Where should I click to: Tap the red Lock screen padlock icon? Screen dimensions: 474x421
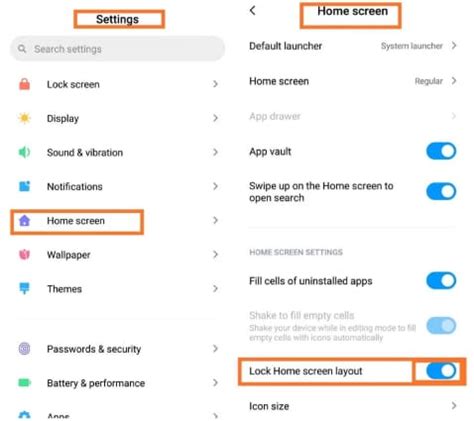[x=24, y=84]
